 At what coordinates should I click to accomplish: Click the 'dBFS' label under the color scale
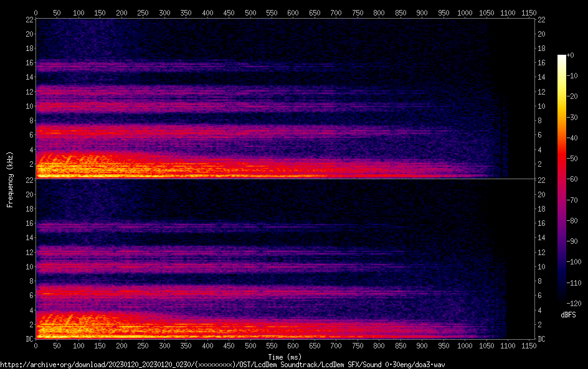tap(568, 315)
